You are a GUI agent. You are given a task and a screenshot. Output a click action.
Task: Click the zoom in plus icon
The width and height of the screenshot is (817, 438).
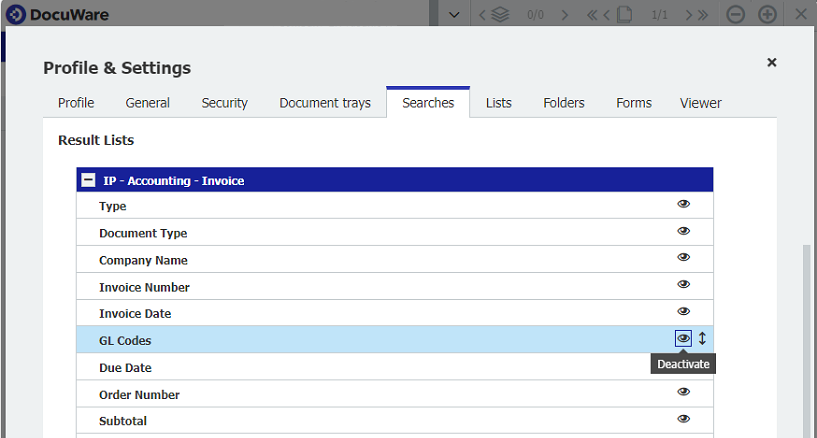click(767, 15)
